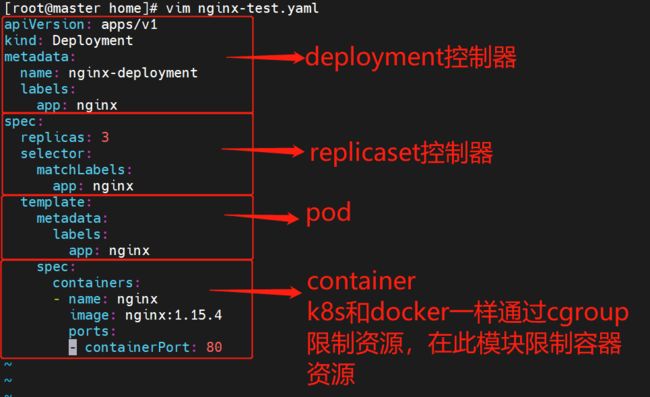Viewport: 650px width, 397px height.
Task: Click the ports key
Action: point(89,332)
